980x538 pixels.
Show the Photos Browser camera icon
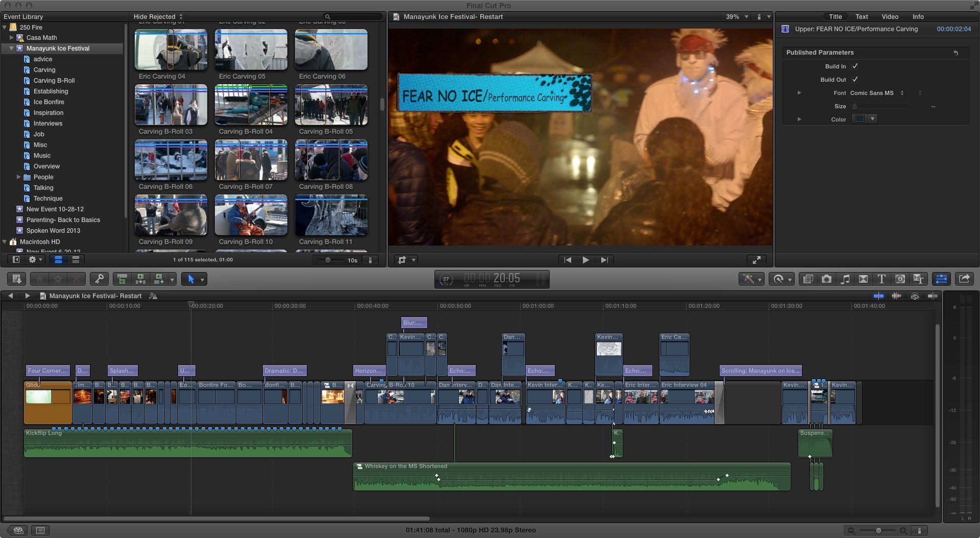(x=826, y=279)
